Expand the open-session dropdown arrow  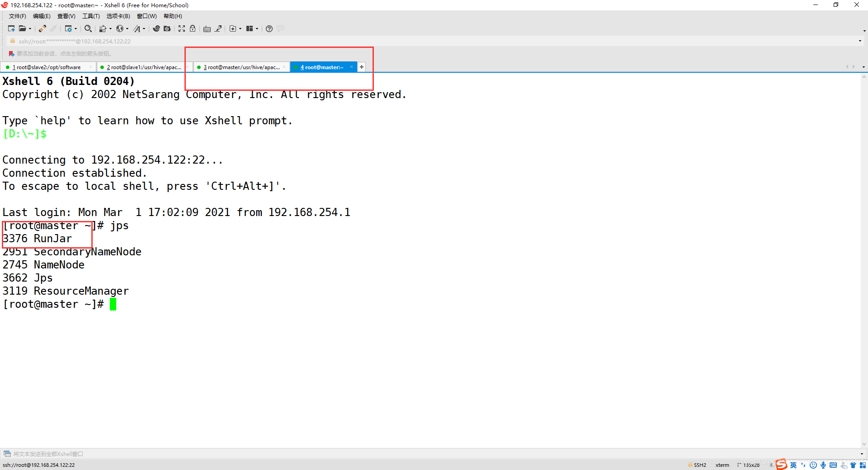(30, 28)
